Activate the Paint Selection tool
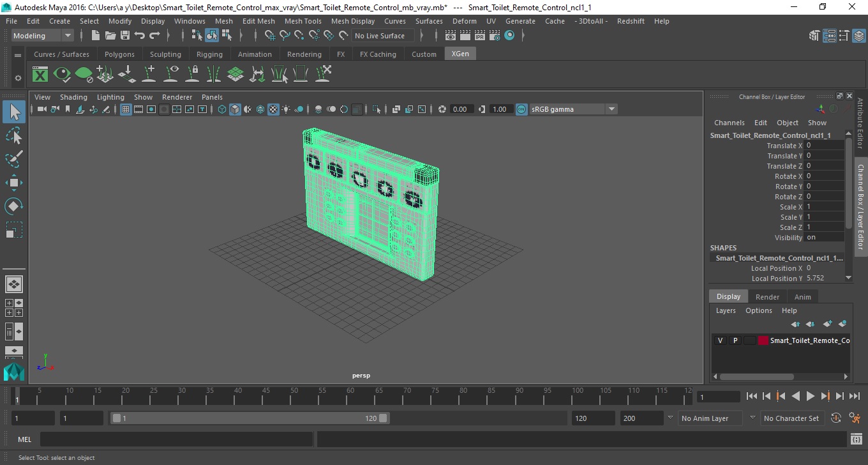 tap(14, 159)
